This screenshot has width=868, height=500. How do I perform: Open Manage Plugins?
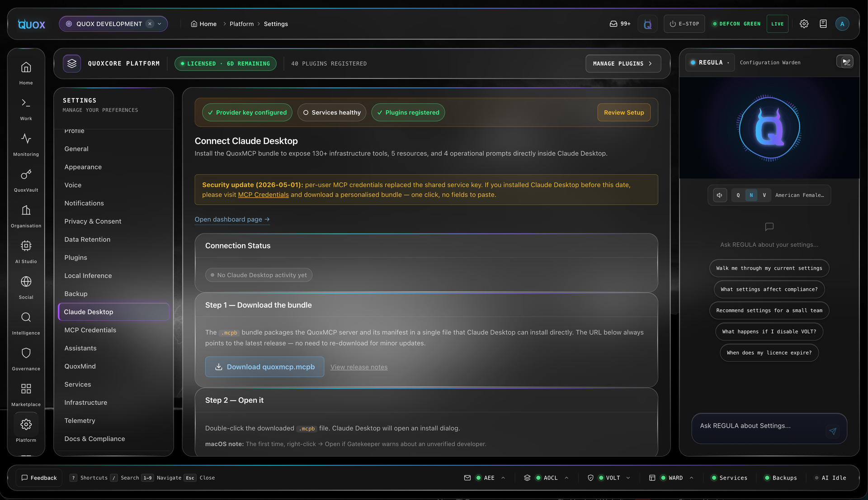pos(623,64)
